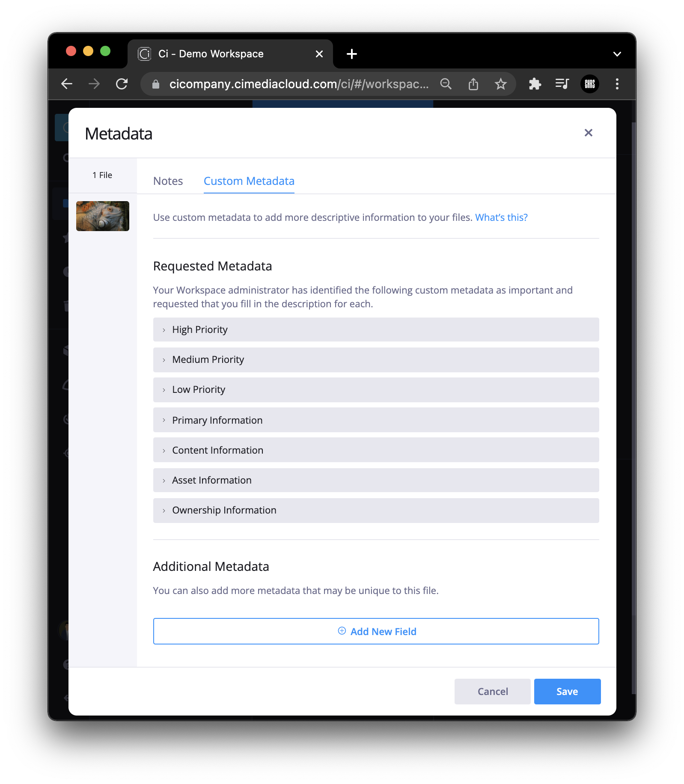The width and height of the screenshot is (684, 784).
Task: Click the 1 File label
Action: pos(102,175)
